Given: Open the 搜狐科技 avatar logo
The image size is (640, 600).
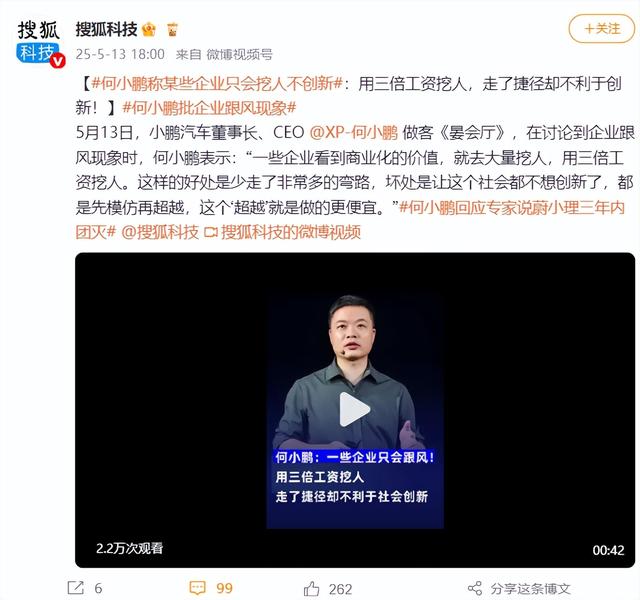Looking at the screenshot, I should 39,42.
